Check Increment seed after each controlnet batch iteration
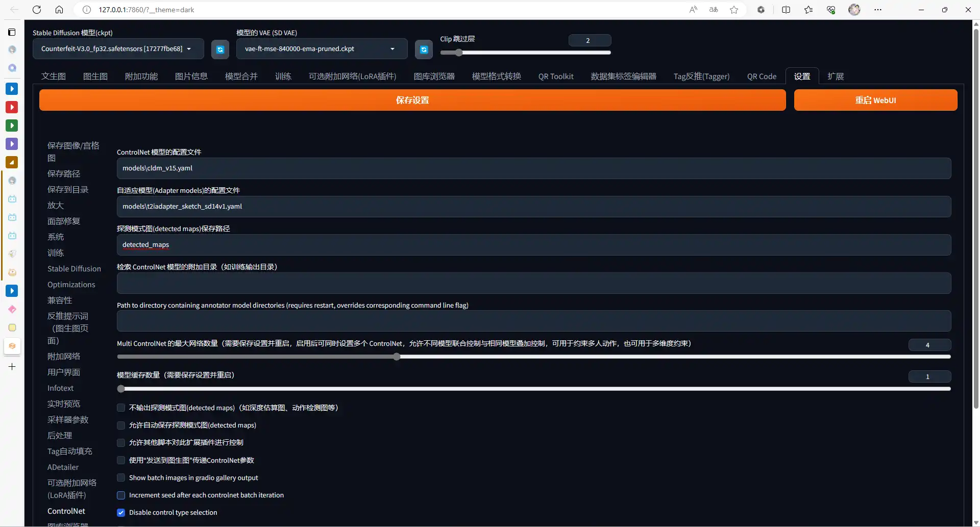The width and height of the screenshot is (980, 527). 121,495
